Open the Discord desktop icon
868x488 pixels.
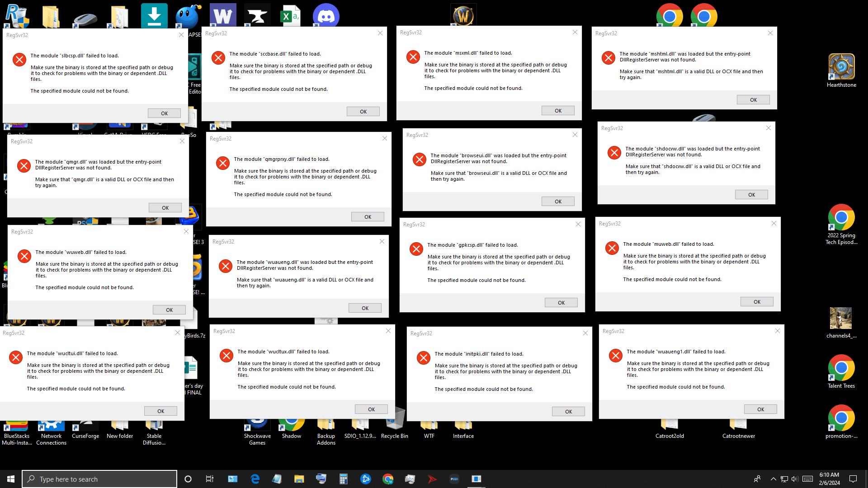click(x=326, y=16)
